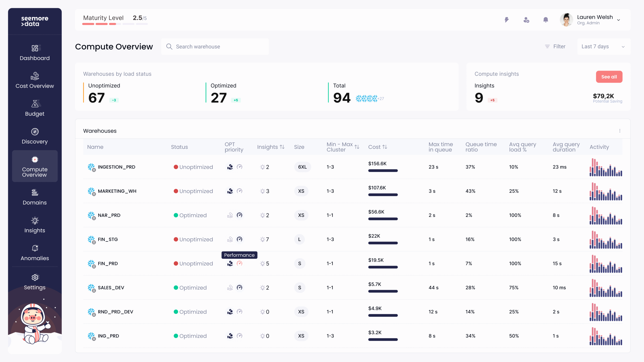Viewport: 644px width, 362px height.
Task: Click the 43% queue time ratio value
Action: coord(470,191)
